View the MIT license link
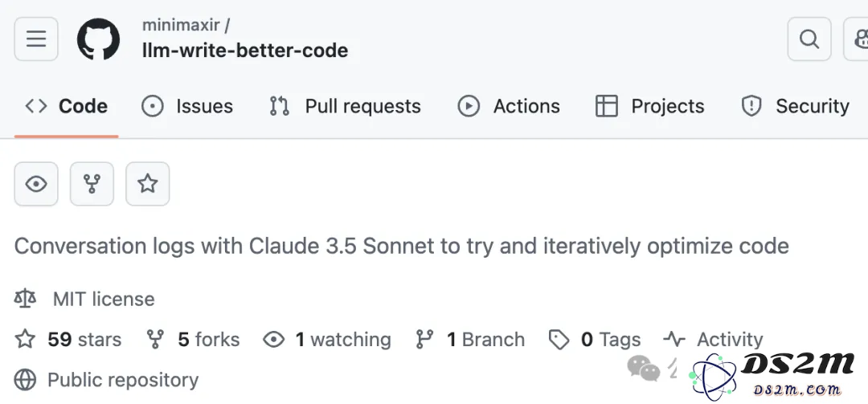Screen dimensions: 868x404 (104, 300)
